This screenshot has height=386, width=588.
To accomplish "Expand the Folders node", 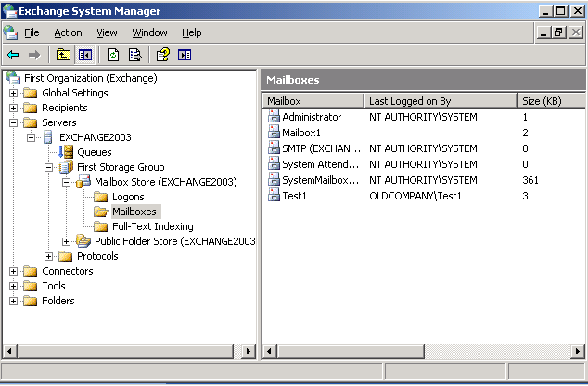I will pyautogui.click(x=13, y=301).
